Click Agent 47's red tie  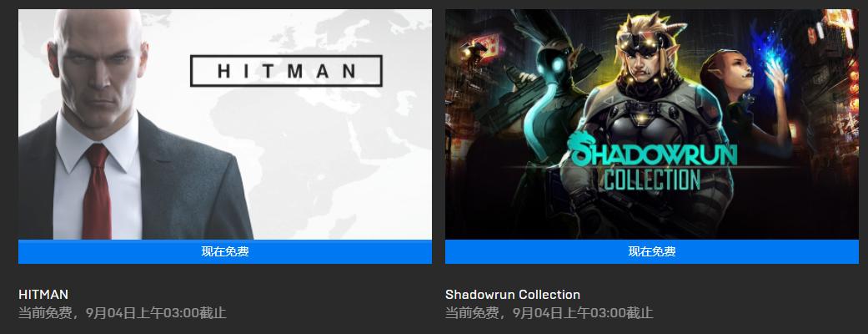coord(97,191)
